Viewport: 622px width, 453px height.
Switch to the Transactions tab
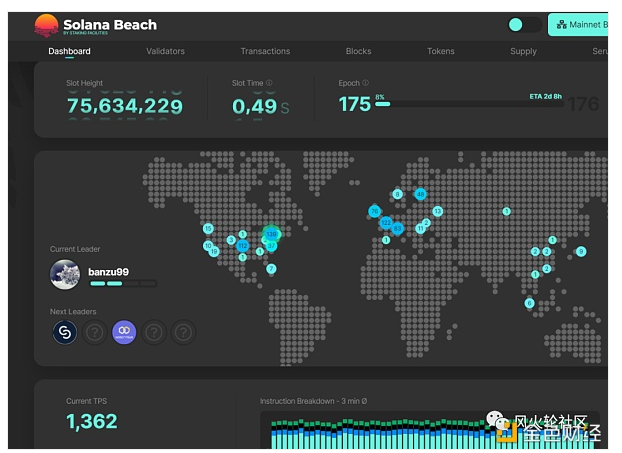[265, 51]
